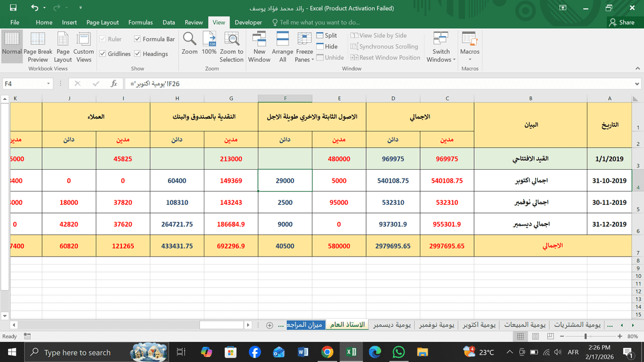Click the Split window button

coord(327,36)
